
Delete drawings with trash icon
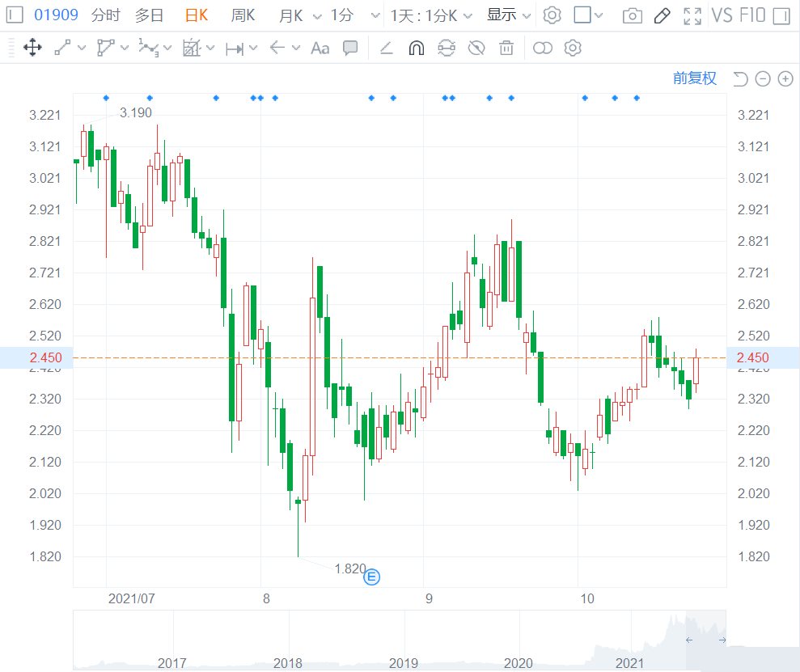[506, 48]
